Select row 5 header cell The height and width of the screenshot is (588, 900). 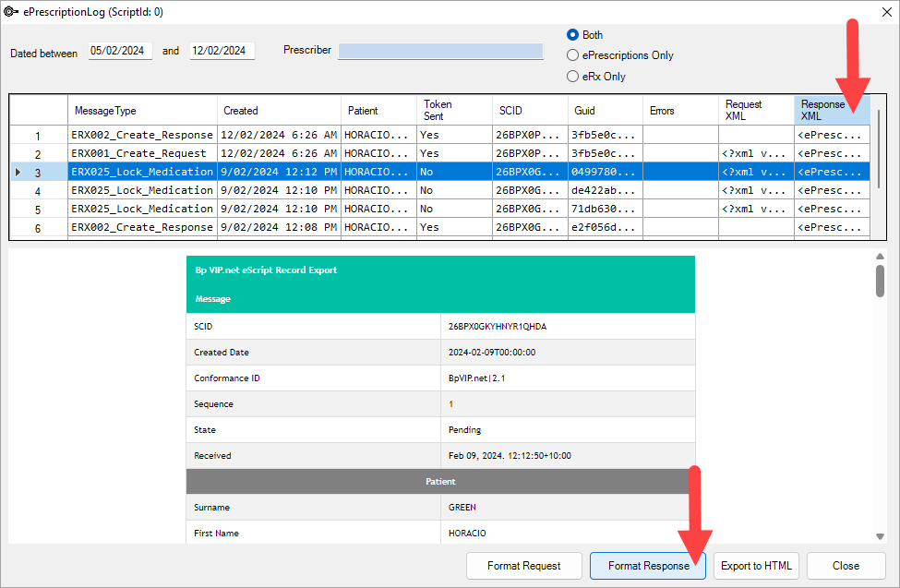point(39,209)
